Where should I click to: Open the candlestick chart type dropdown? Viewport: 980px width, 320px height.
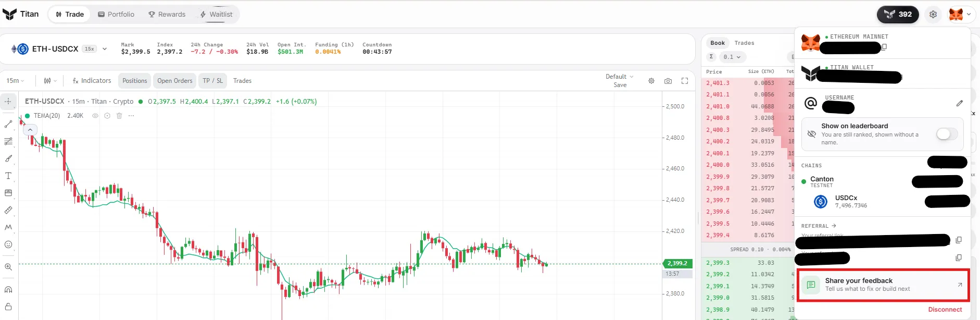tap(50, 81)
